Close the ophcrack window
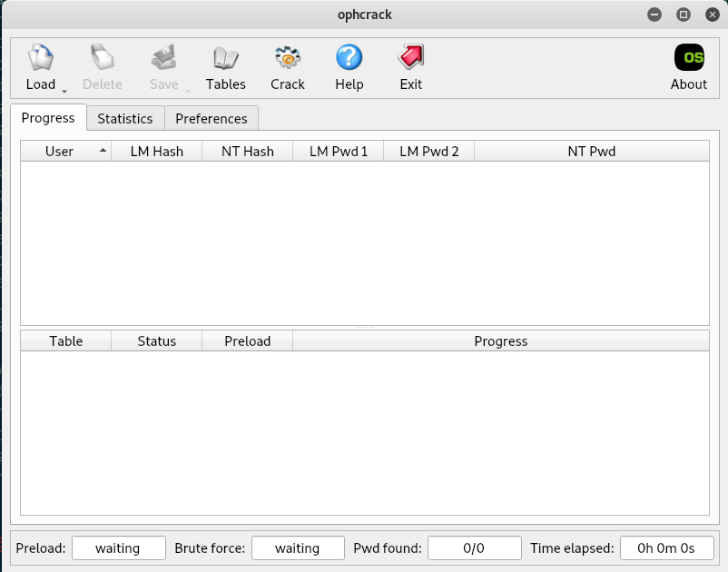This screenshot has height=572, width=728. point(713,15)
